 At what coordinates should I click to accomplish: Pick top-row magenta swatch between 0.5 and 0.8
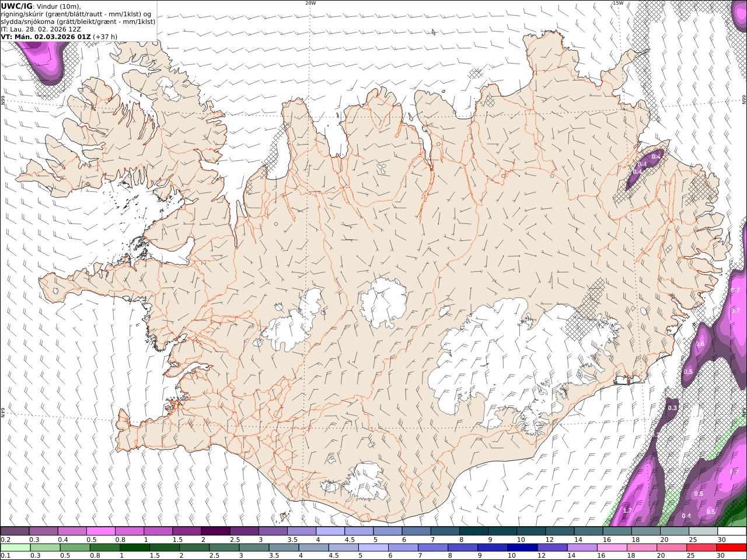coord(100,531)
